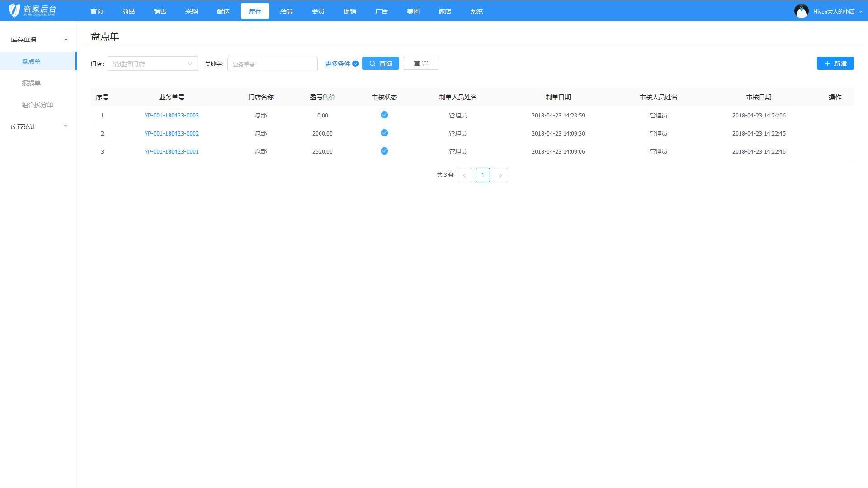
Task: Open order link YP-001-180423-0003
Action: pyautogui.click(x=171, y=116)
